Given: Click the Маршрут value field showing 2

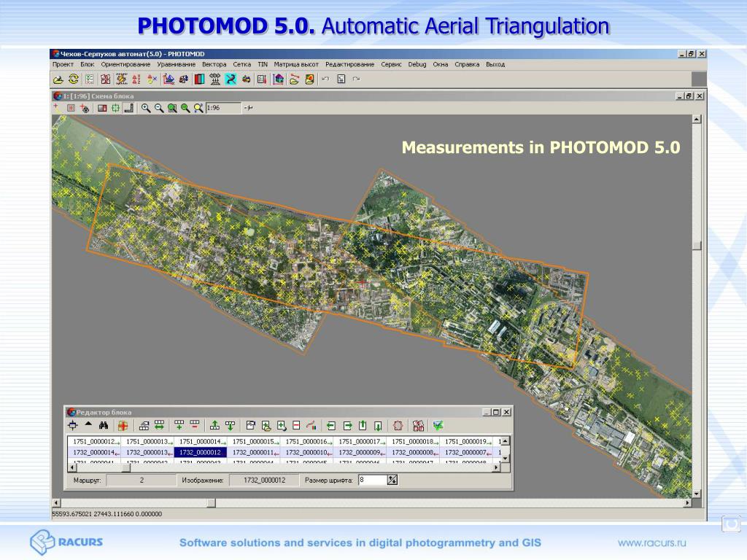Looking at the screenshot, I should [141, 480].
